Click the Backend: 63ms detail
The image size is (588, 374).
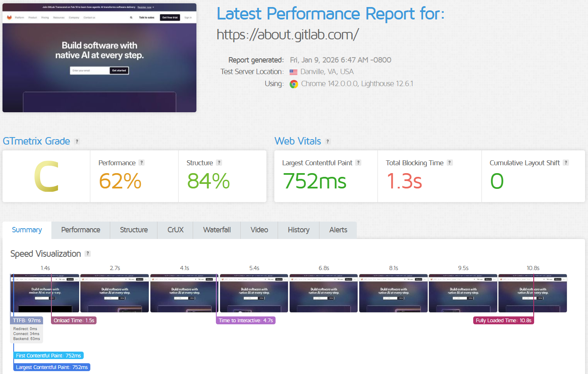27,339
